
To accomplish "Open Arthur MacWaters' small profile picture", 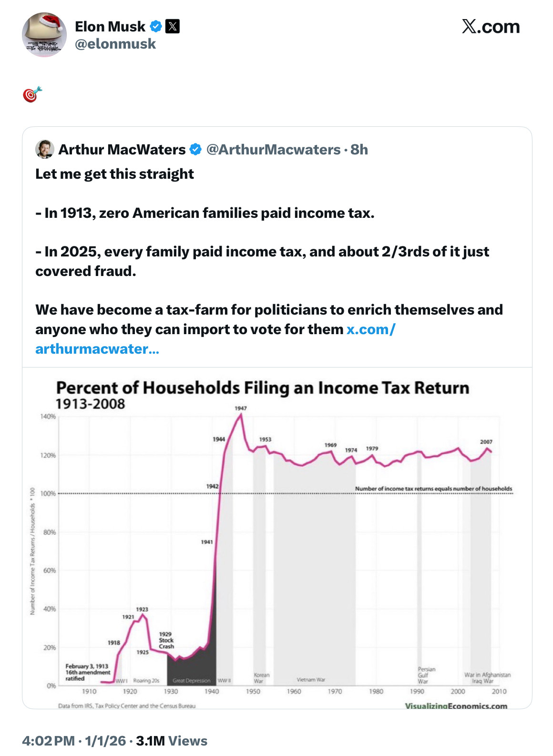I will (x=44, y=149).
